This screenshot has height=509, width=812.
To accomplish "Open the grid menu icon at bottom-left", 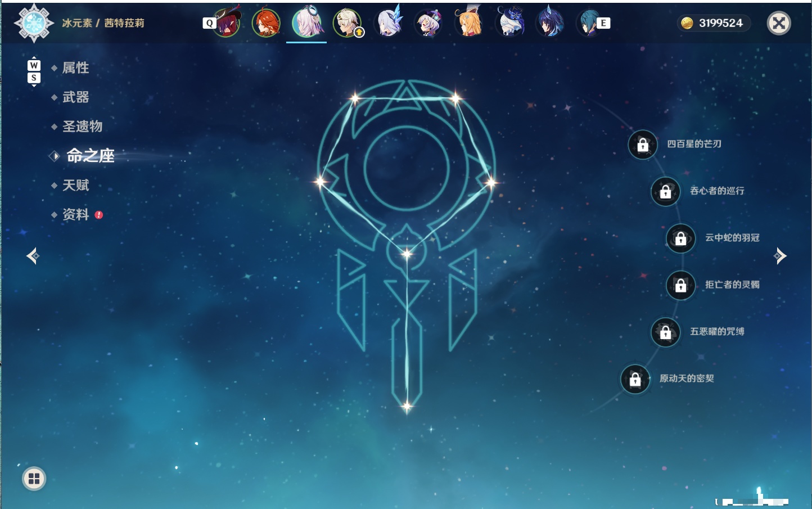I will (x=34, y=479).
